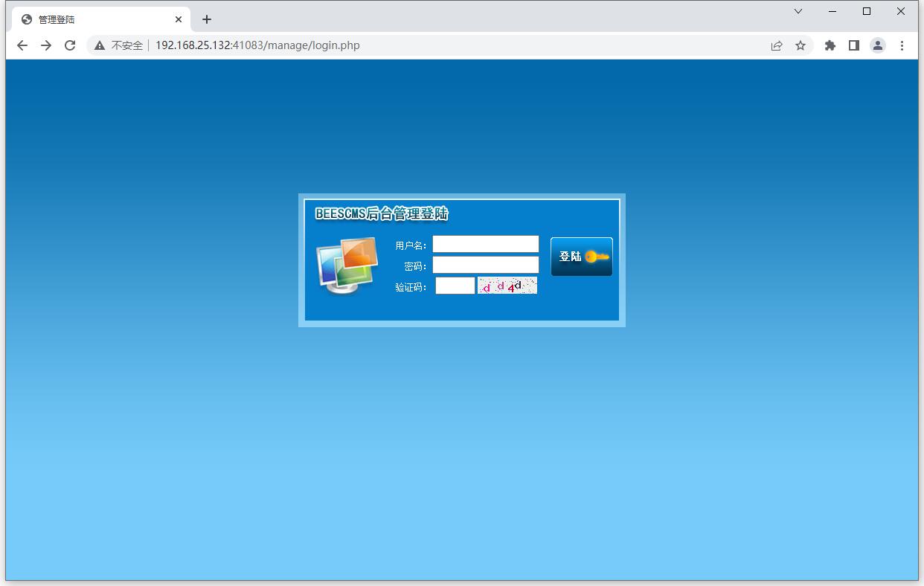Click the 用户名 username field
Viewport: 924px width, 586px height.
[486, 244]
